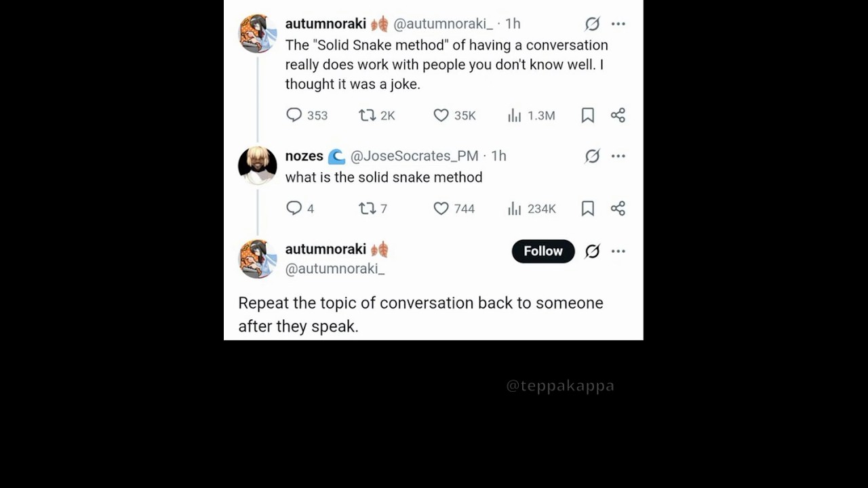Share the nozes tweet
868x488 pixels.
click(x=618, y=208)
